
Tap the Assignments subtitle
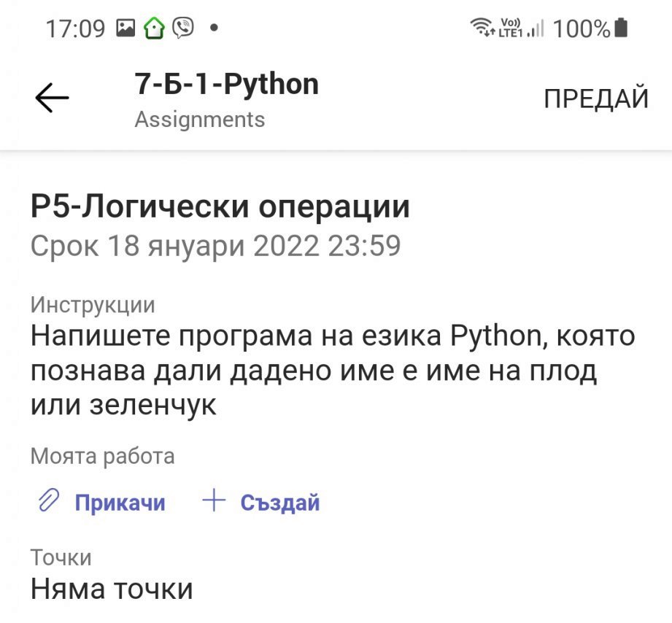[199, 119]
